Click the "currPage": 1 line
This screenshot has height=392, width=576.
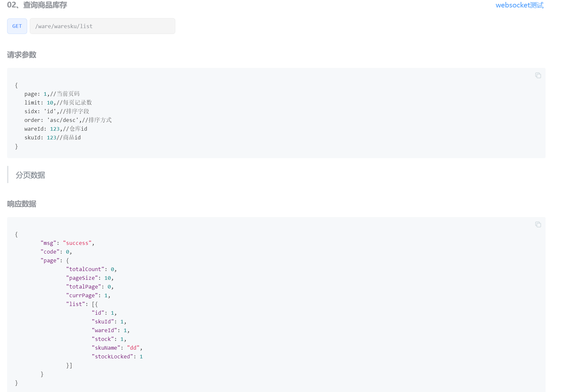88,295
